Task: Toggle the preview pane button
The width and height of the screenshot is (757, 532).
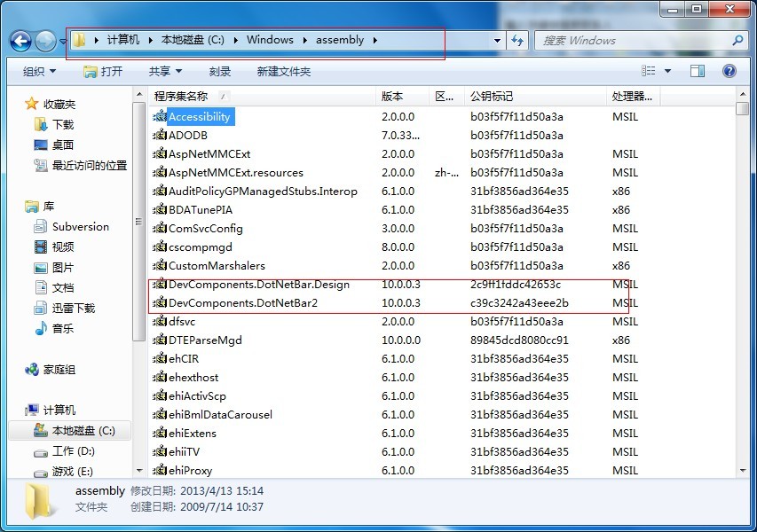Action: (698, 71)
